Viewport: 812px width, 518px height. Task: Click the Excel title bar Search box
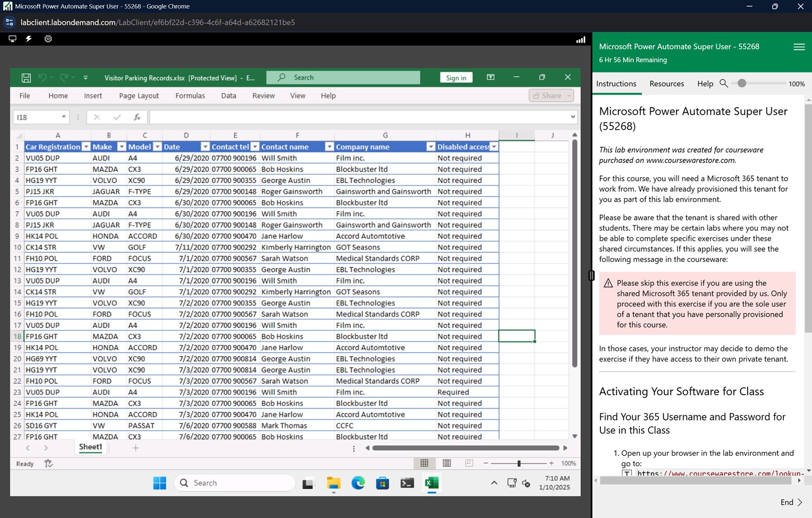coord(343,77)
